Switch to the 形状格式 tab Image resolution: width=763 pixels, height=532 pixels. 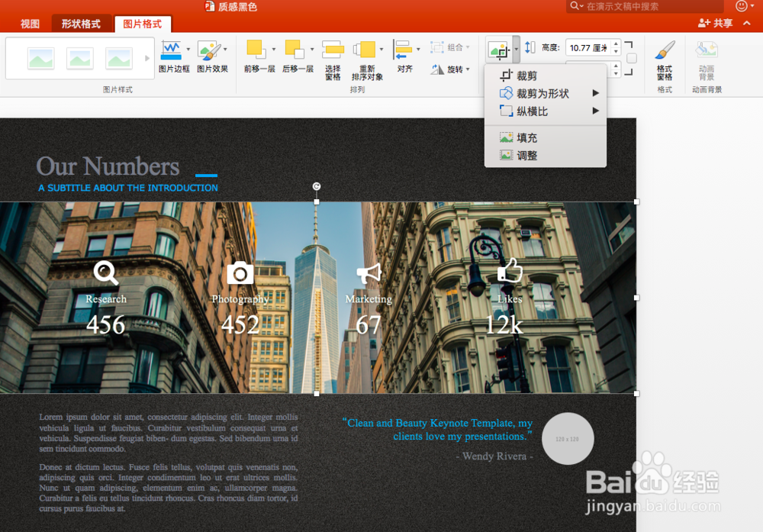pos(81,24)
